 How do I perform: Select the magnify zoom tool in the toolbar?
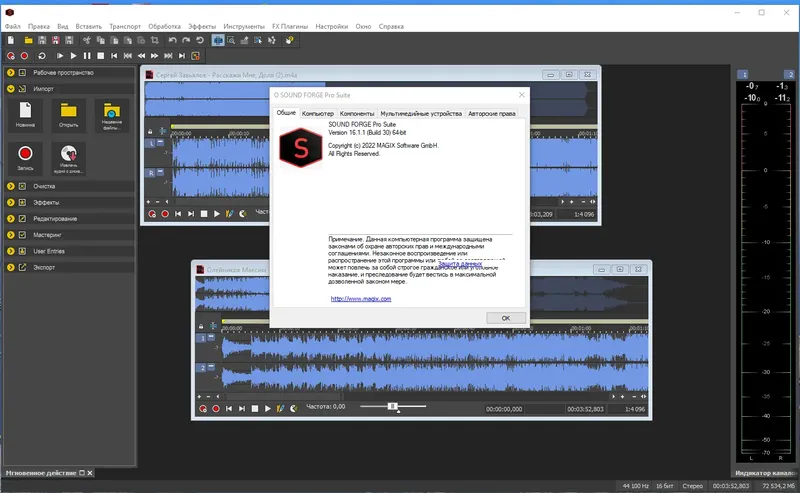231,40
